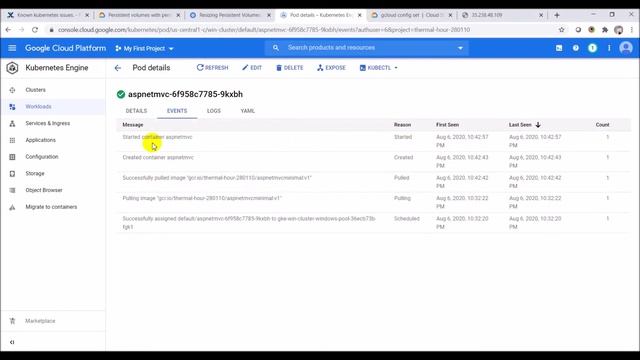The image size is (640, 360).
Task: Open the Chrome profile avatar
Action: [619, 30]
